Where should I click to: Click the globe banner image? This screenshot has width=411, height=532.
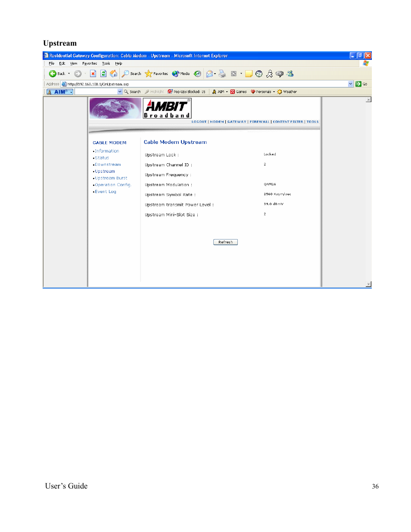pos(115,108)
